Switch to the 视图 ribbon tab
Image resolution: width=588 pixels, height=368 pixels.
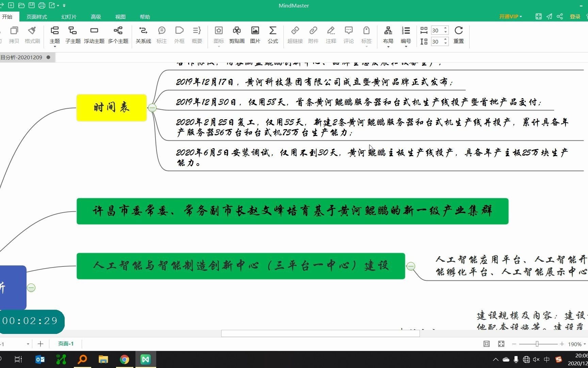tap(120, 16)
